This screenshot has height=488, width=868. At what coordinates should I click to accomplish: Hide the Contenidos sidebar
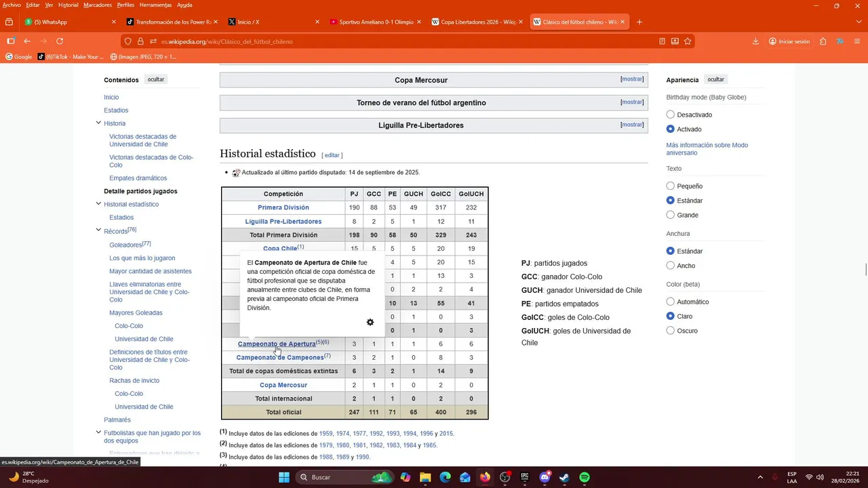(156, 79)
